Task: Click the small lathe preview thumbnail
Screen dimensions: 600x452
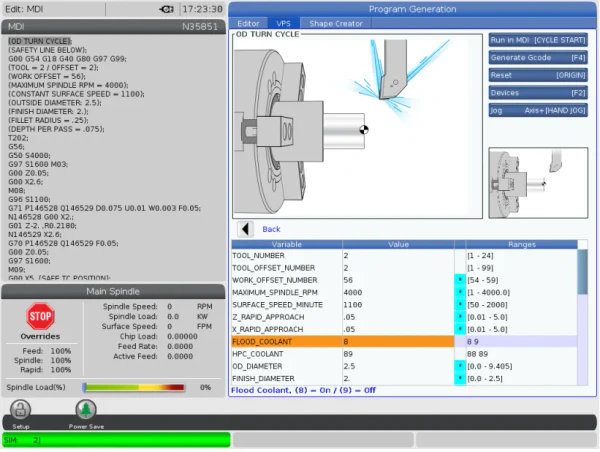Action: click(538, 183)
